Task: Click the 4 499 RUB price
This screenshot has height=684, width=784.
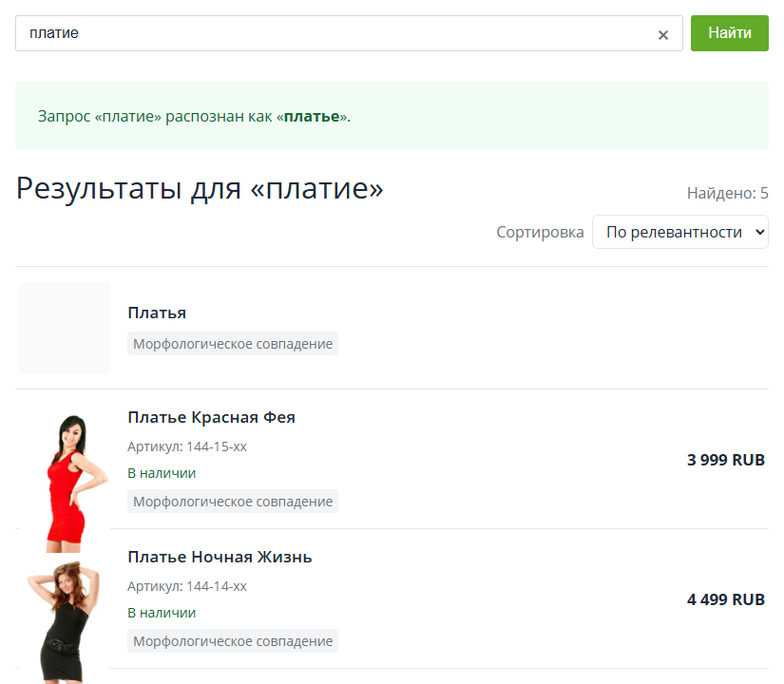Action: coord(726,599)
